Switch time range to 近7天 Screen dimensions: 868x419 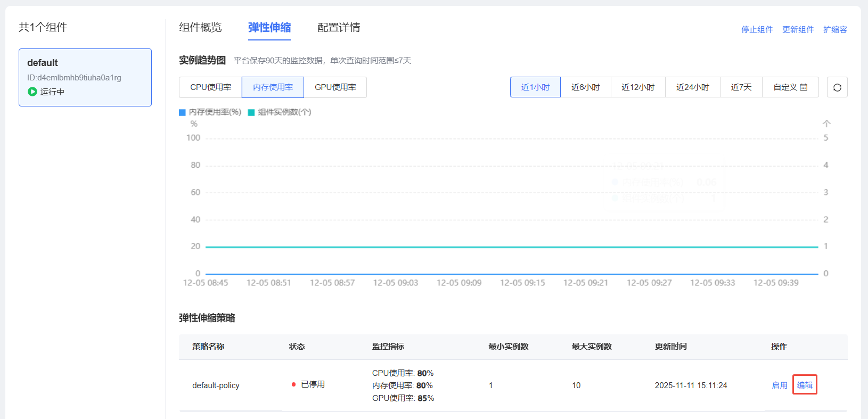click(x=741, y=87)
